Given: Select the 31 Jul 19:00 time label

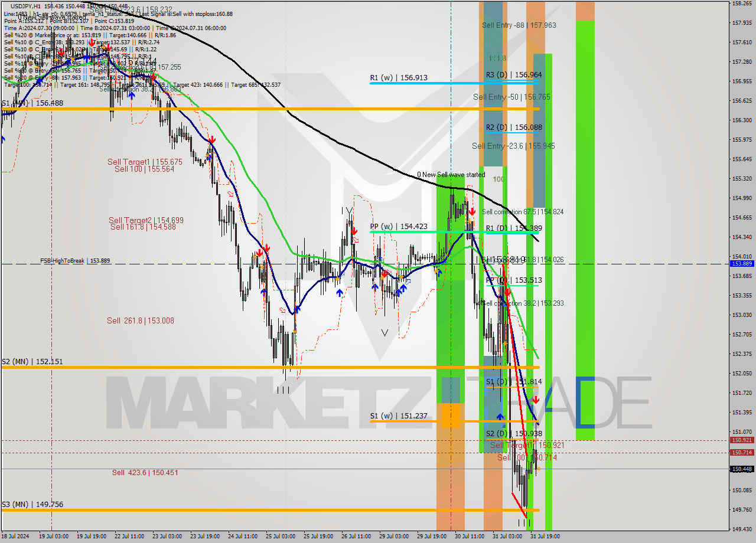Looking at the screenshot, I should coord(545,537).
